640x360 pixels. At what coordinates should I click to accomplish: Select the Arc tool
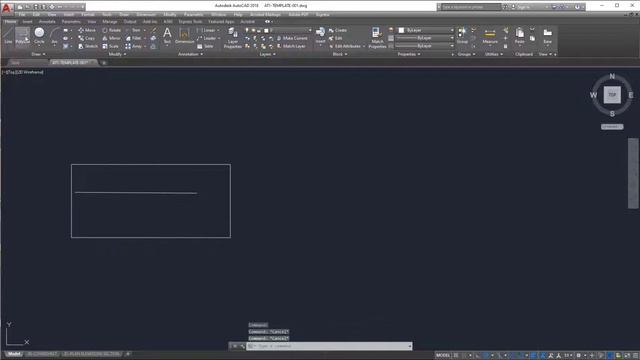coord(54,36)
